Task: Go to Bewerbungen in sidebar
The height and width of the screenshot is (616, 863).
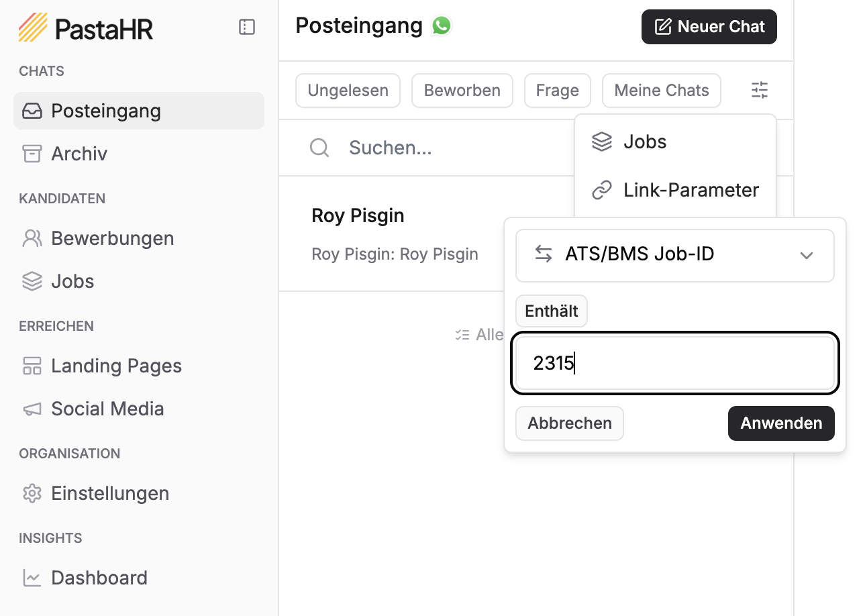Action: coord(112,238)
